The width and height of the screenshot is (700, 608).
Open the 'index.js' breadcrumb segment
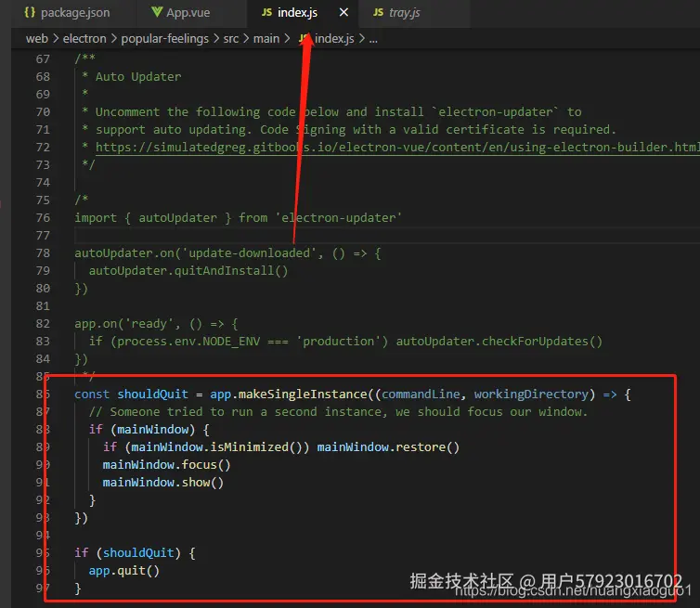(334, 39)
